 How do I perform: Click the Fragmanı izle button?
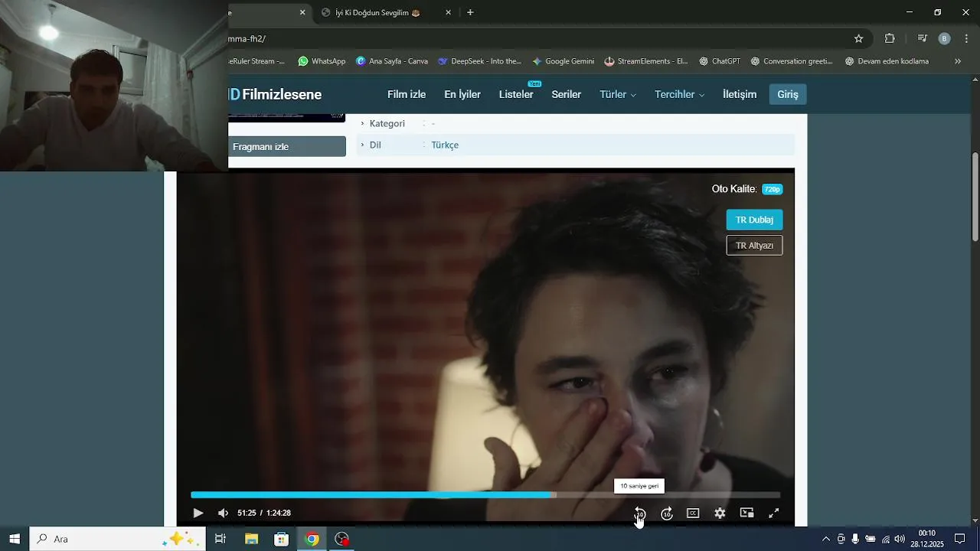(x=287, y=146)
